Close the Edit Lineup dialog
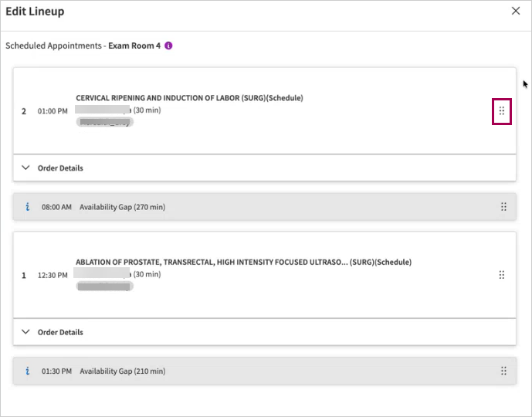Screen dimensions: 532x417 click(x=515, y=11)
